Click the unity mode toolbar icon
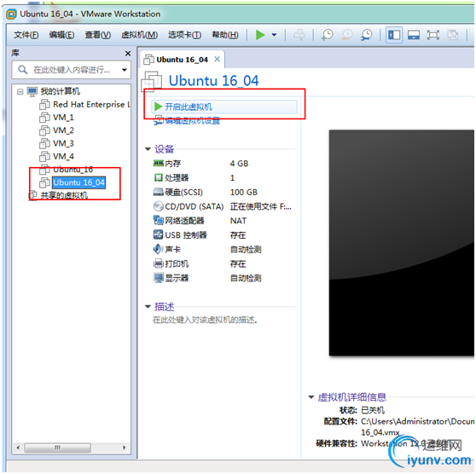 point(453,35)
